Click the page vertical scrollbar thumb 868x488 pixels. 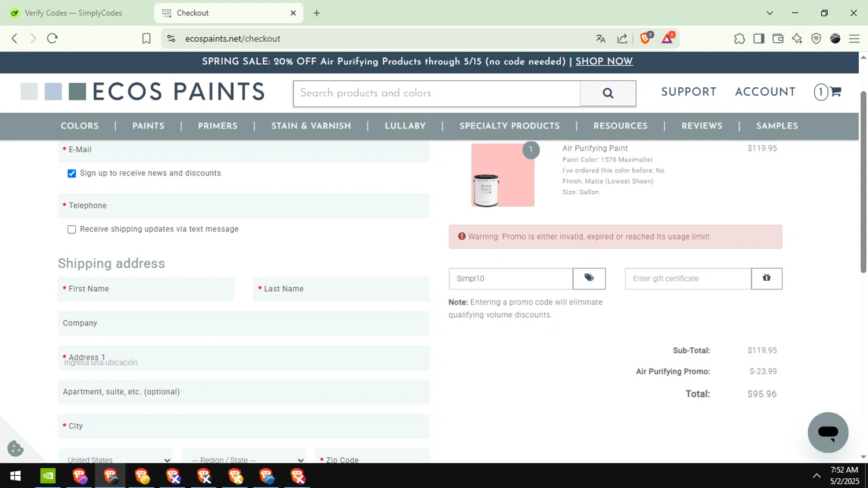point(863,181)
